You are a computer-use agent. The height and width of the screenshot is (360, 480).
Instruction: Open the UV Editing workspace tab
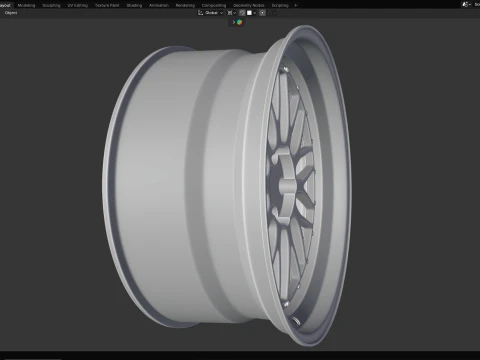[x=78, y=5]
